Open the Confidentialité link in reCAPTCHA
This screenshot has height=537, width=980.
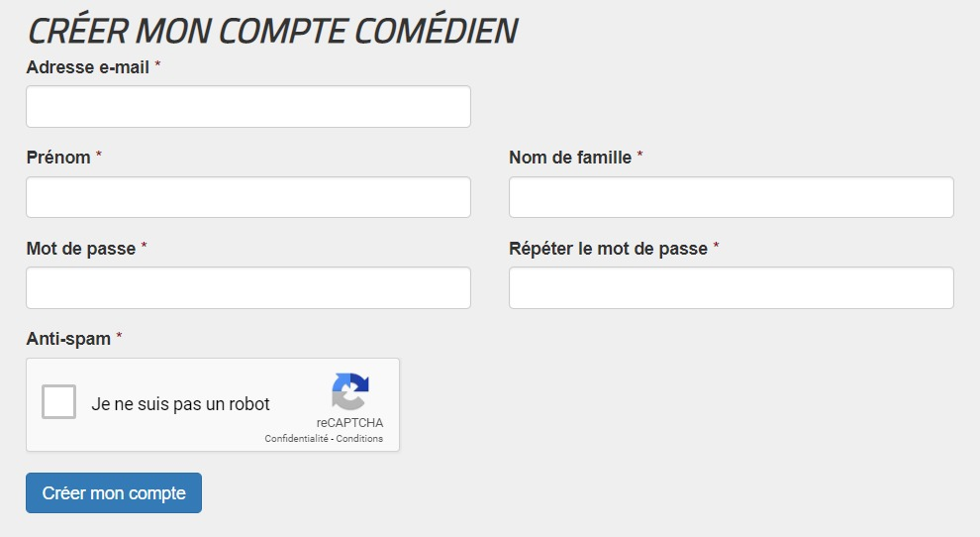(x=296, y=439)
